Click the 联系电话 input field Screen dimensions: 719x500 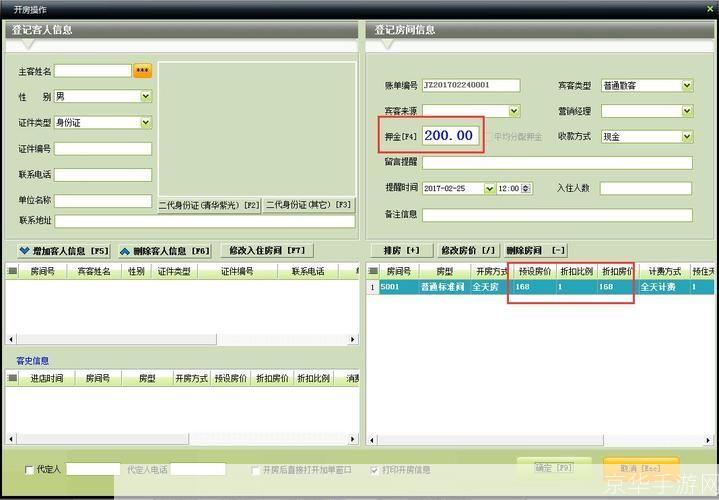tap(103, 174)
